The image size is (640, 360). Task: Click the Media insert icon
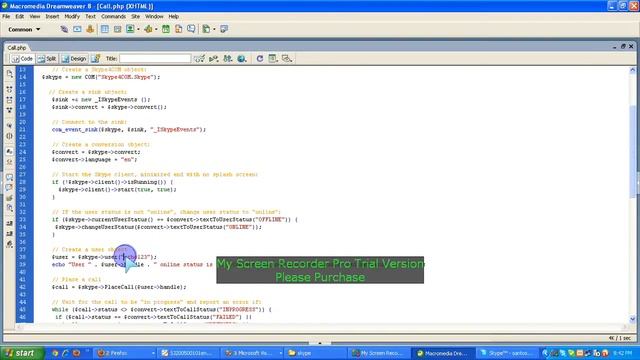(x=148, y=29)
